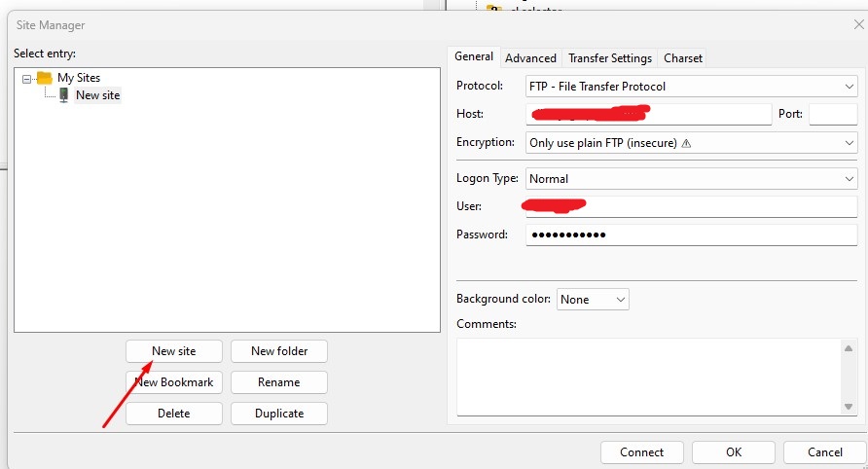
Task: Click the Duplicate button
Action: click(279, 414)
